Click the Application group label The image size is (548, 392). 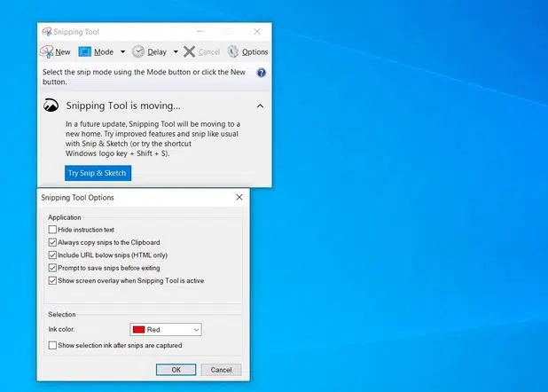coord(65,217)
